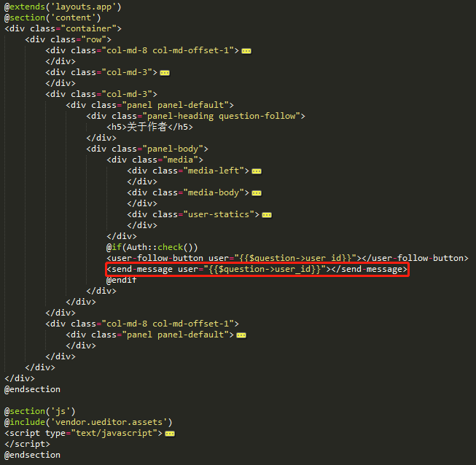The image size is (476, 465).
Task: Click the panel-heading question-follow line
Action: coord(195,116)
